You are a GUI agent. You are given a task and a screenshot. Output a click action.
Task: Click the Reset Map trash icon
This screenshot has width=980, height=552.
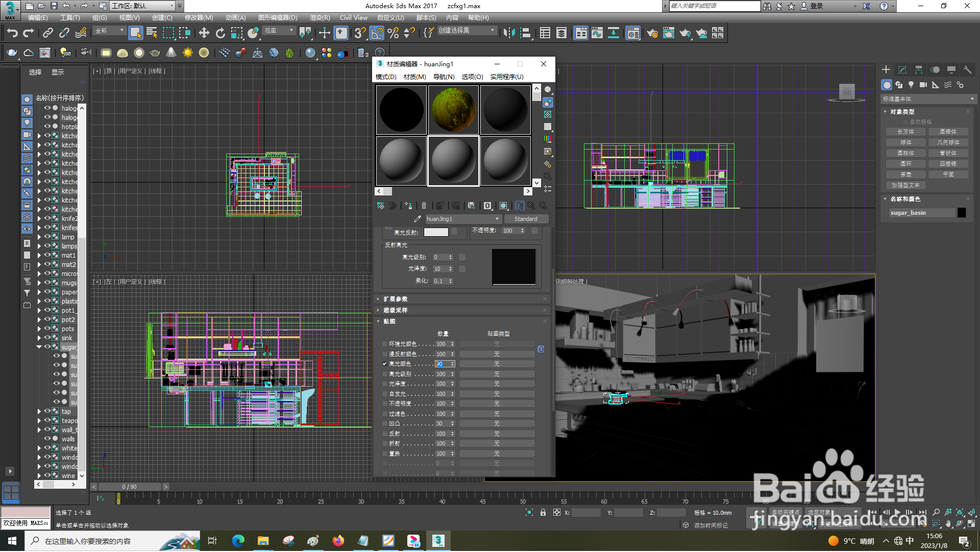(x=424, y=206)
